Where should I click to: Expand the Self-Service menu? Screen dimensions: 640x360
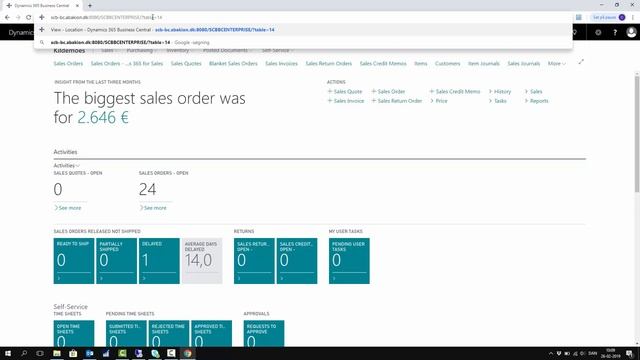pyautogui.click(x=278, y=50)
